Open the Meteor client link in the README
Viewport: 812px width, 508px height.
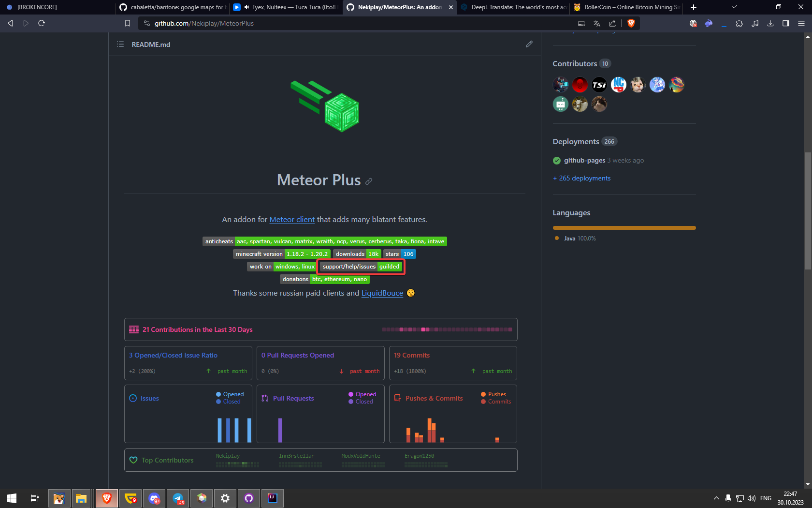[292, 220]
